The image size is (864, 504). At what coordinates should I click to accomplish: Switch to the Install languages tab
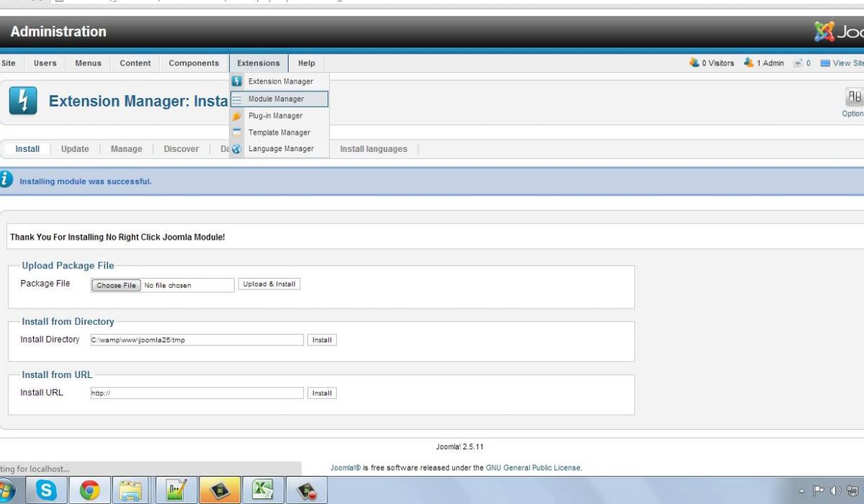pyautogui.click(x=373, y=149)
